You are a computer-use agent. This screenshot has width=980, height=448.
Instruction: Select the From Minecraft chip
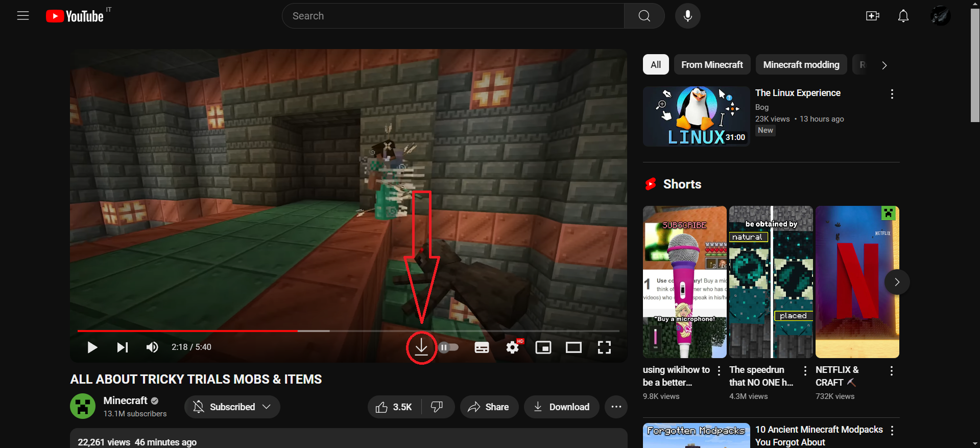click(712, 65)
